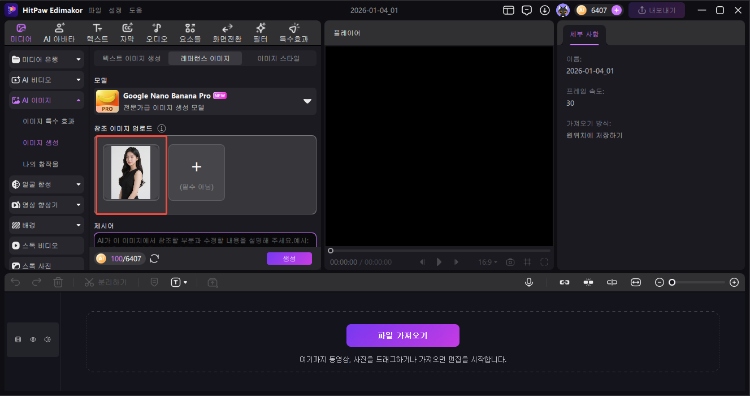Expand the 배경 (Background) sidebar section
This screenshot has height=396, width=750.
tap(46, 225)
